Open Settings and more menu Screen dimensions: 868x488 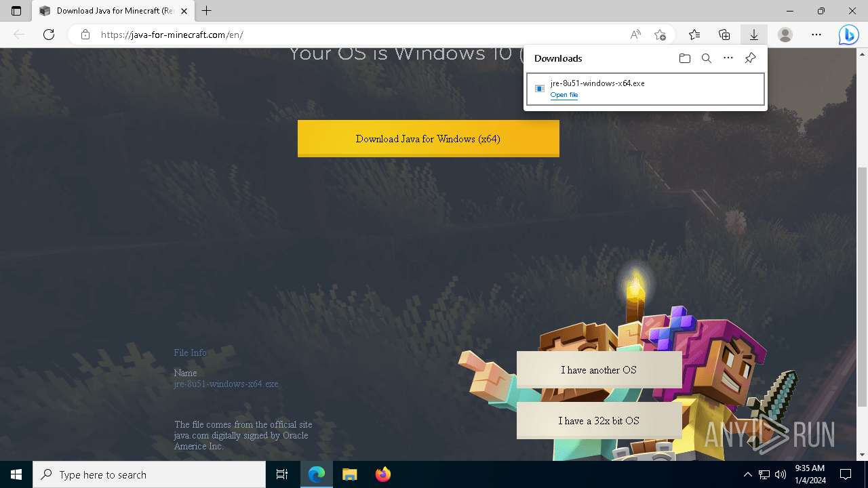[816, 35]
